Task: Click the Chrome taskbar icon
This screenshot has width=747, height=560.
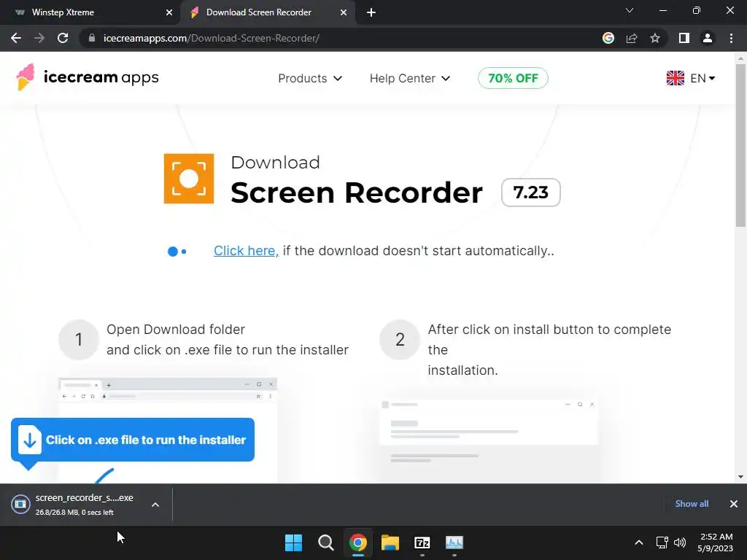Action: (x=357, y=542)
